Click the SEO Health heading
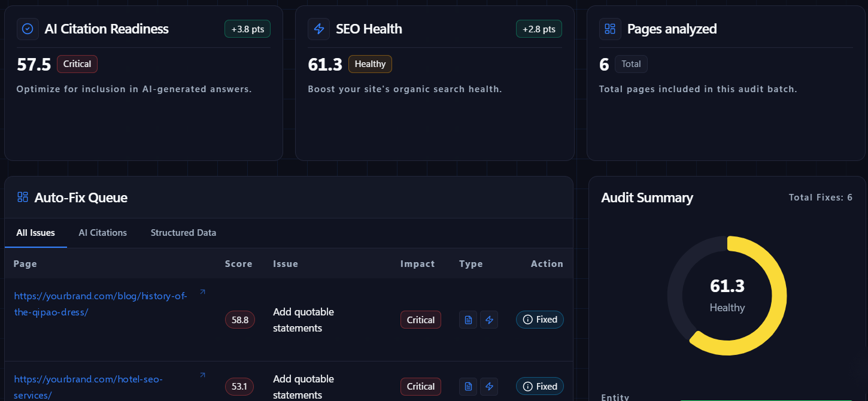 pyautogui.click(x=369, y=29)
